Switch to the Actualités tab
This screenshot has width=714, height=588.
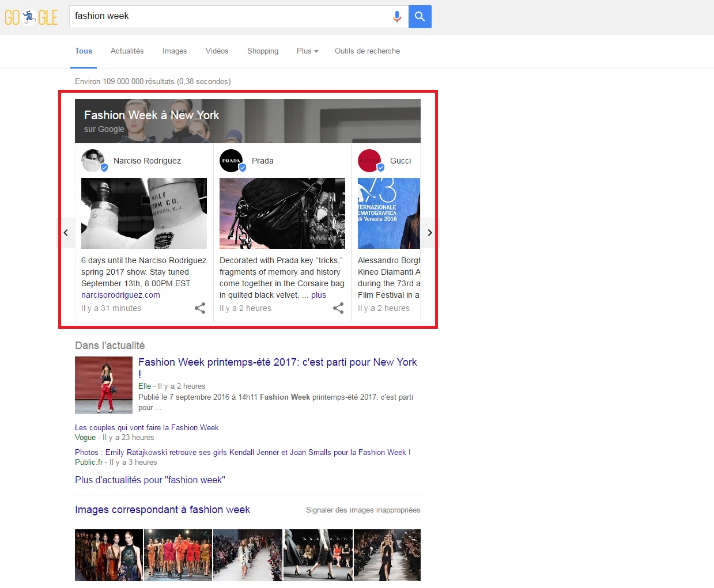pyautogui.click(x=127, y=51)
